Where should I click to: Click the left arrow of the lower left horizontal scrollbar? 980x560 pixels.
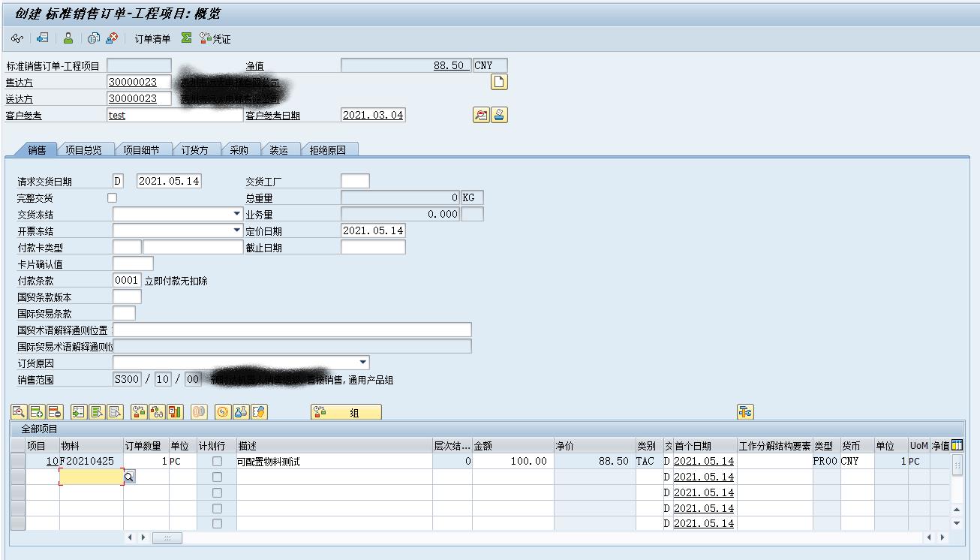click(x=129, y=537)
